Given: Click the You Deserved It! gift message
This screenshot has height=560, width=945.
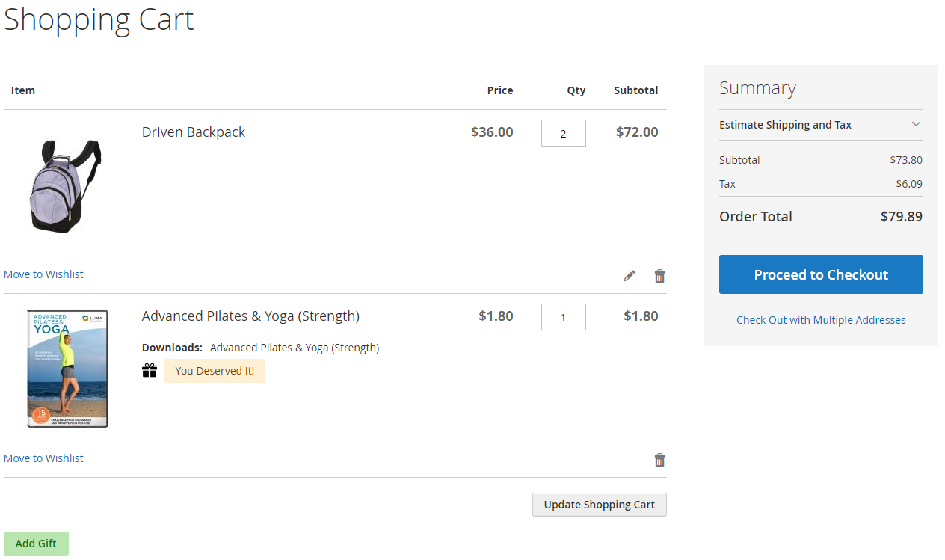Looking at the screenshot, I should [215, 371].
